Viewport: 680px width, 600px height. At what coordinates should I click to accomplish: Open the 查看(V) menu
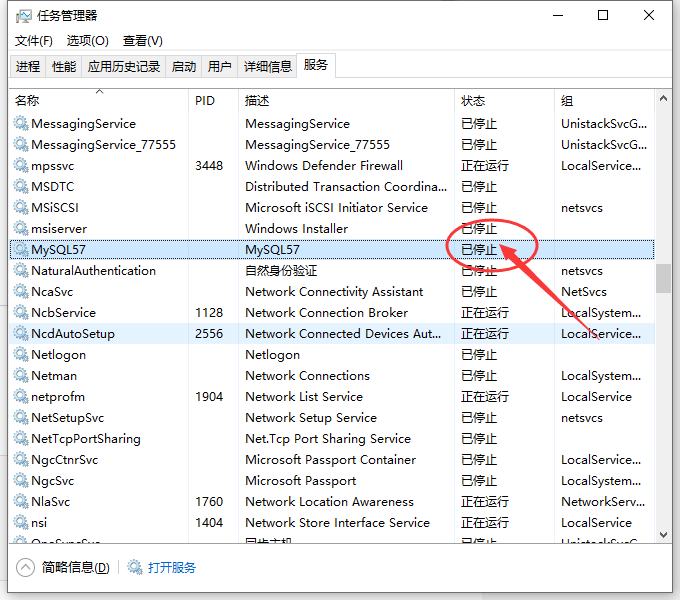[x=143, y=41]
